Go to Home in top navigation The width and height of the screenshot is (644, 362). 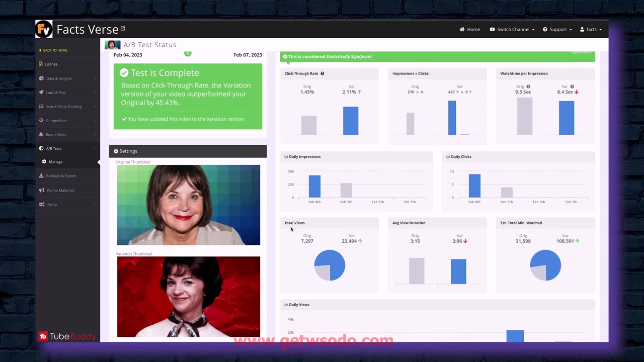pyautogui.click(x=470, y=29)
